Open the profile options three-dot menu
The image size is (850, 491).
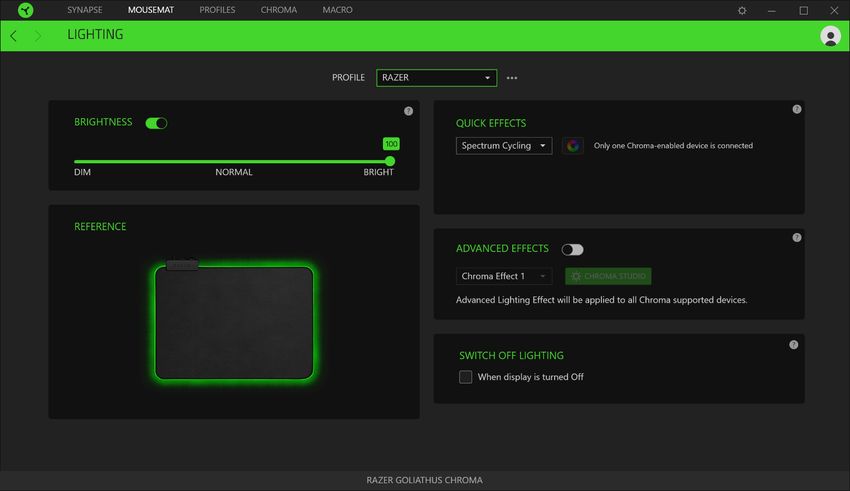512,77
